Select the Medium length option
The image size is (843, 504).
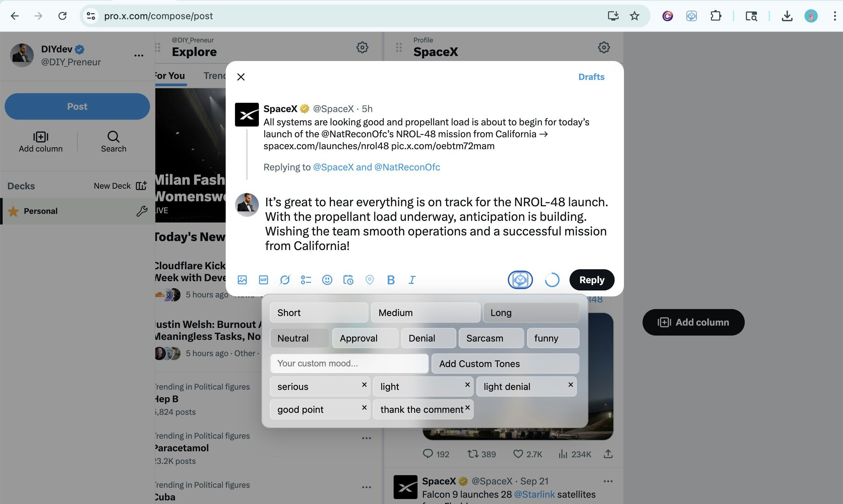[425, 312]
